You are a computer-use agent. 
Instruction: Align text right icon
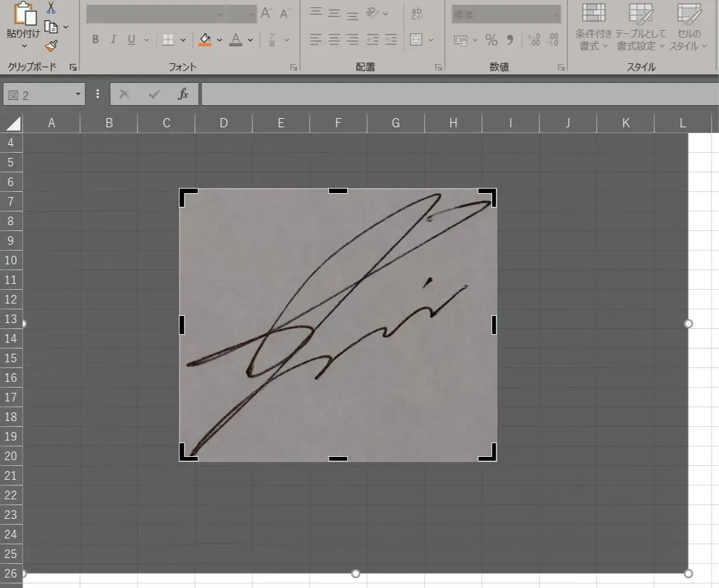(x=352, y=39)
